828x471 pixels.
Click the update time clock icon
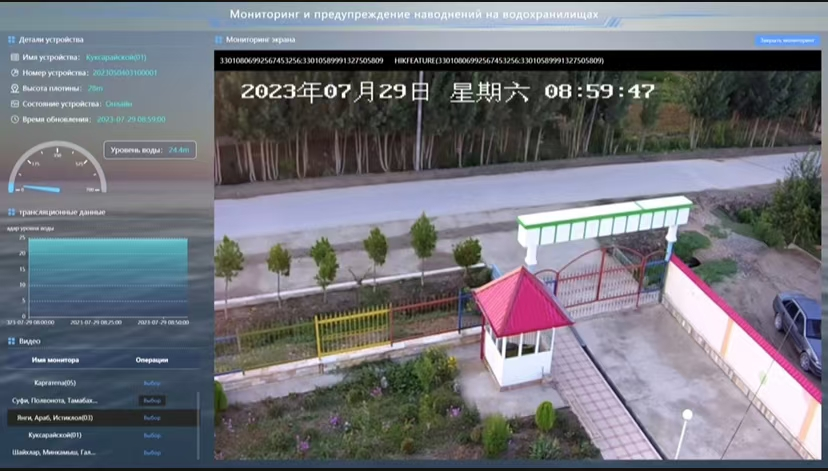pos(13,119)
